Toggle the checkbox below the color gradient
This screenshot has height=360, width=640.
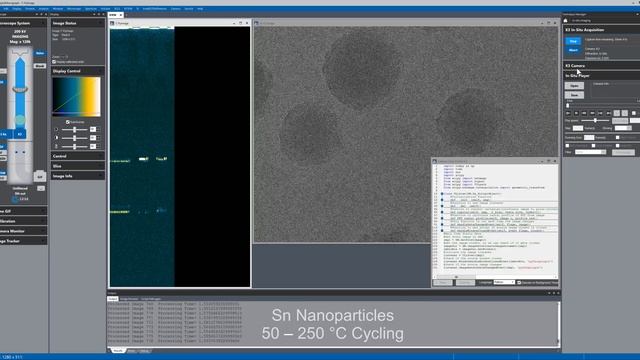click(x=68, y=122)
